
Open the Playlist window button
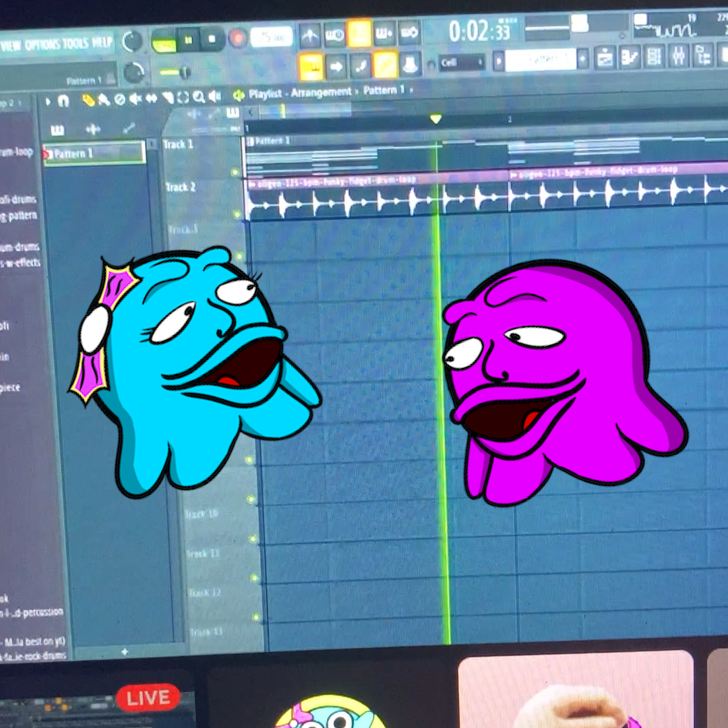pyautogui.click(x=605, y=59)
